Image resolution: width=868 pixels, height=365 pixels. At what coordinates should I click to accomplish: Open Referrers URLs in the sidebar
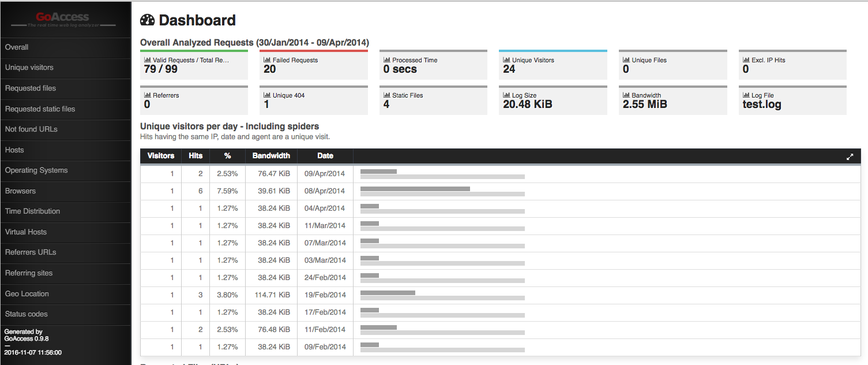65,252
